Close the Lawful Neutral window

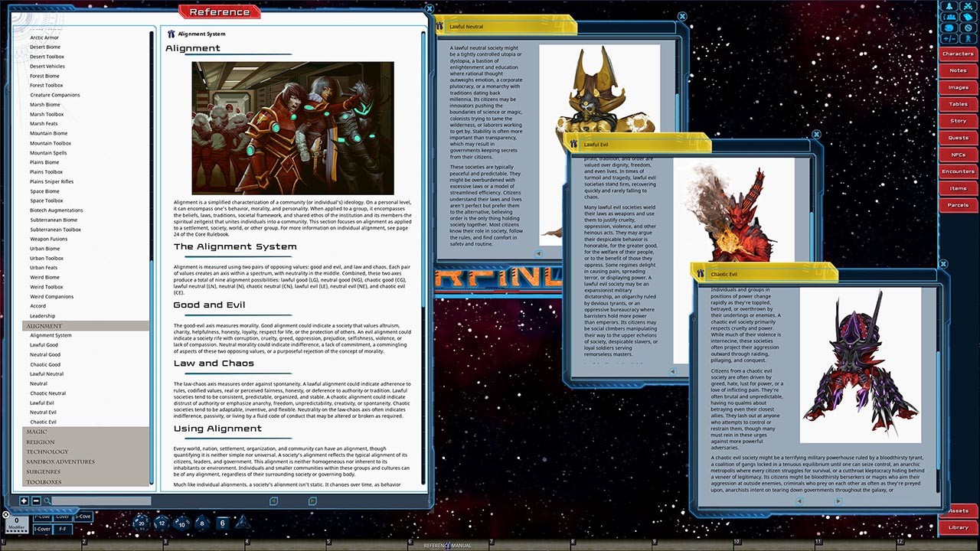(682, 15)
